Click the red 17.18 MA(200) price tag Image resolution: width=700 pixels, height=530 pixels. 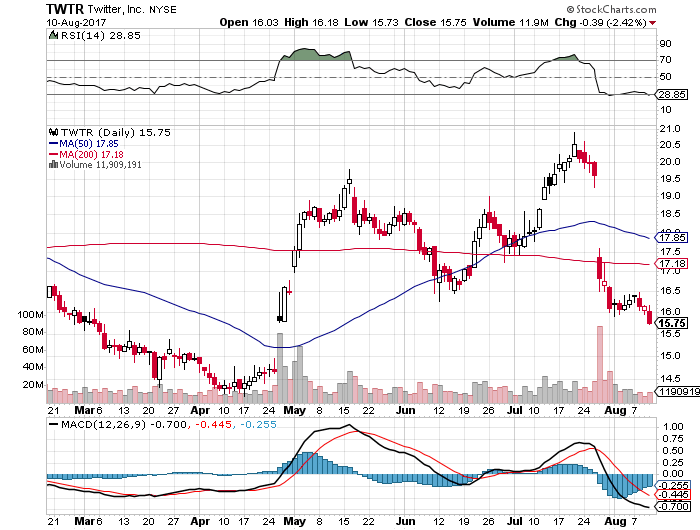tap(672, 264)
